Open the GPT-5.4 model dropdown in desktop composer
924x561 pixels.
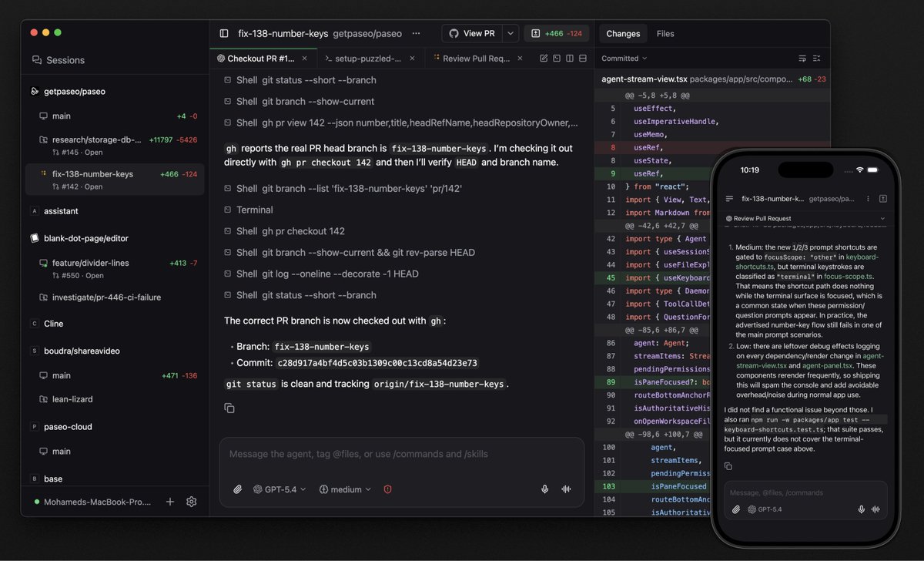pos(280,489)
